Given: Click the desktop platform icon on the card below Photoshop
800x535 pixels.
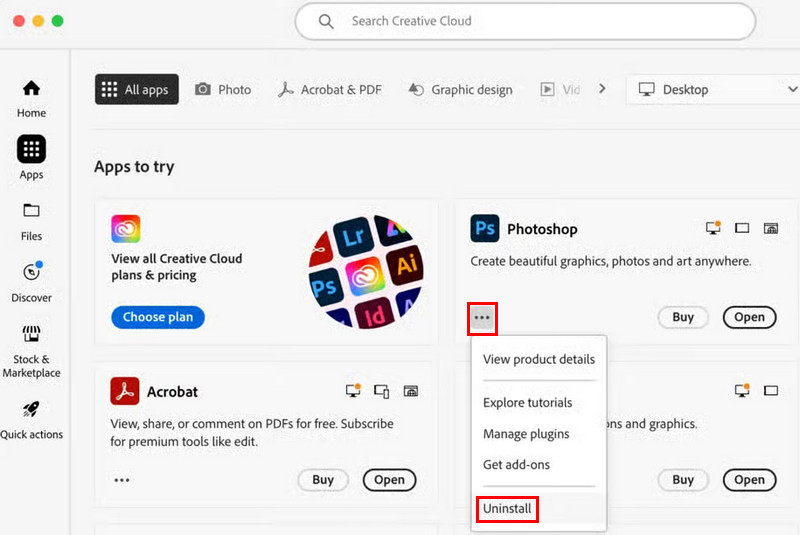Looking at the screenshot, I should point(742,391).
